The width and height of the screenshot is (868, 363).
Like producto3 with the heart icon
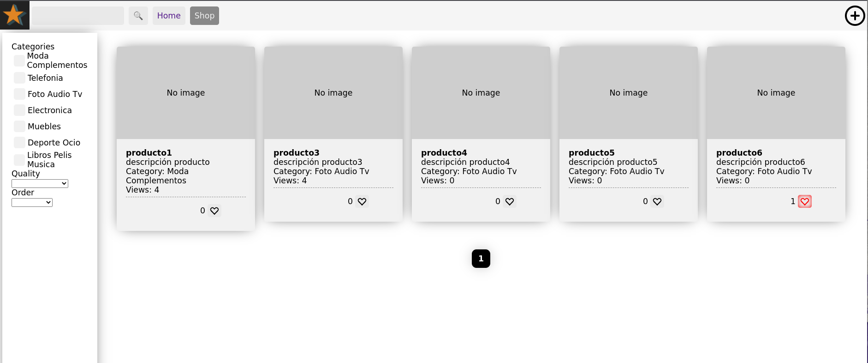(362, 201)
